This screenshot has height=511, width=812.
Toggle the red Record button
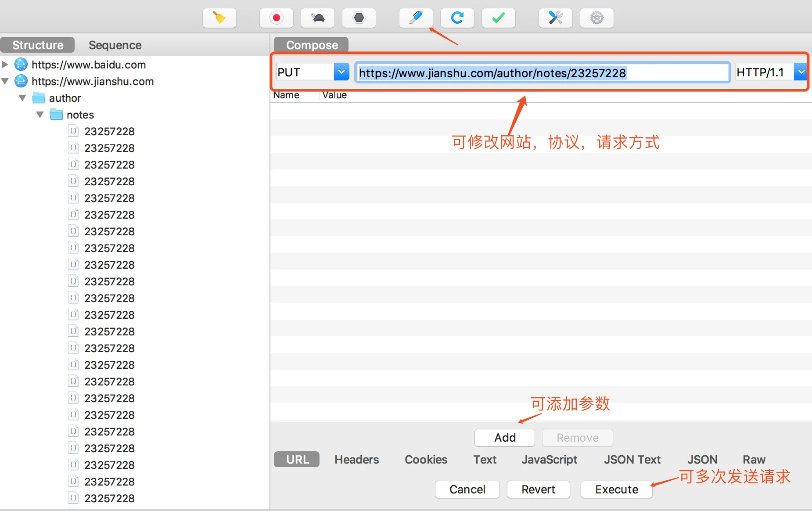point(277,18)
